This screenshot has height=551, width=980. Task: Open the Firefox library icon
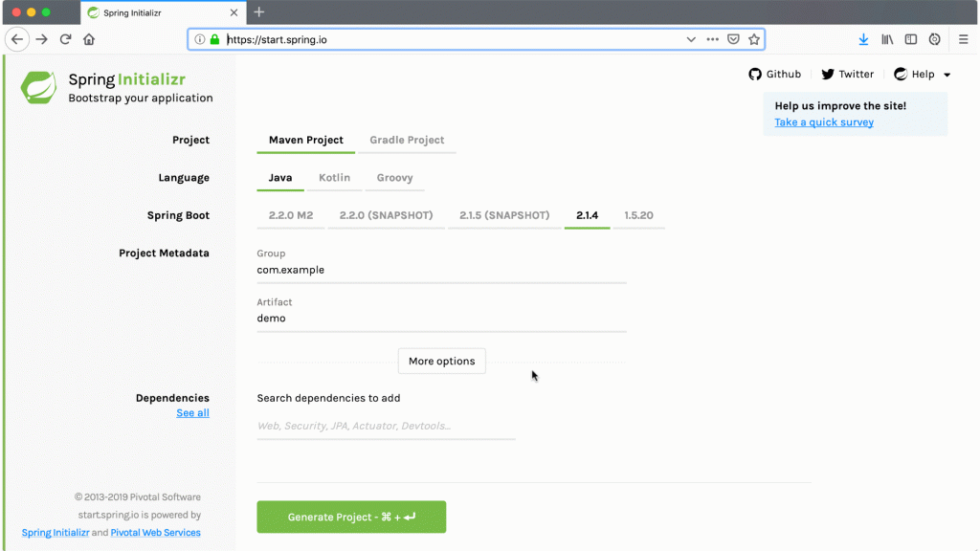[x=887, y=39]
